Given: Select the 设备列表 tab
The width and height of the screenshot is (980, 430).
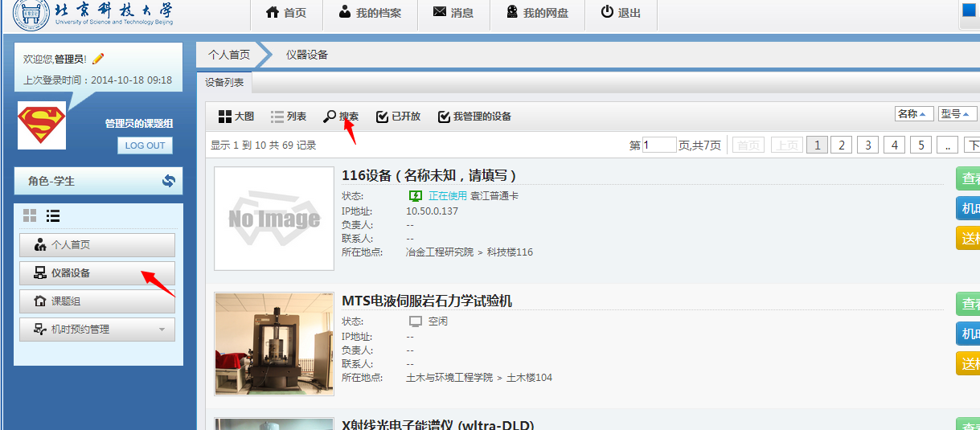Looking at the screenshot, I should 224,82.
